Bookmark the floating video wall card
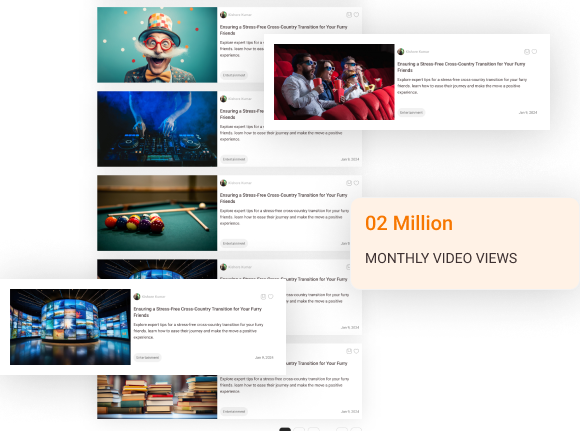The height and width of the screenshot is (431, 580). tap(263, 297)
